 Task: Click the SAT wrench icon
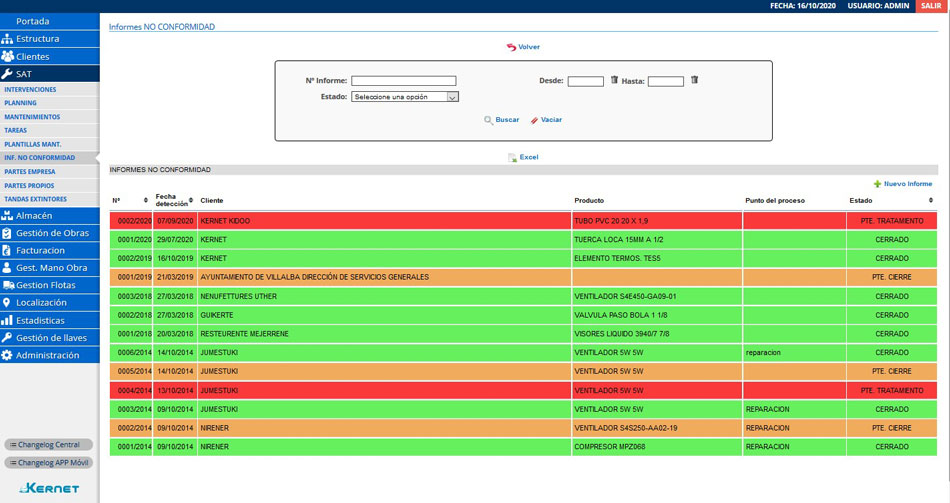point(7,74)
